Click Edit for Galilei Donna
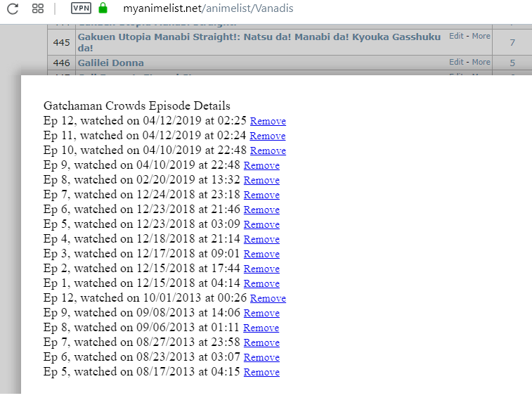532x398 pixels. pyautogui.click(x=456, y=62)
